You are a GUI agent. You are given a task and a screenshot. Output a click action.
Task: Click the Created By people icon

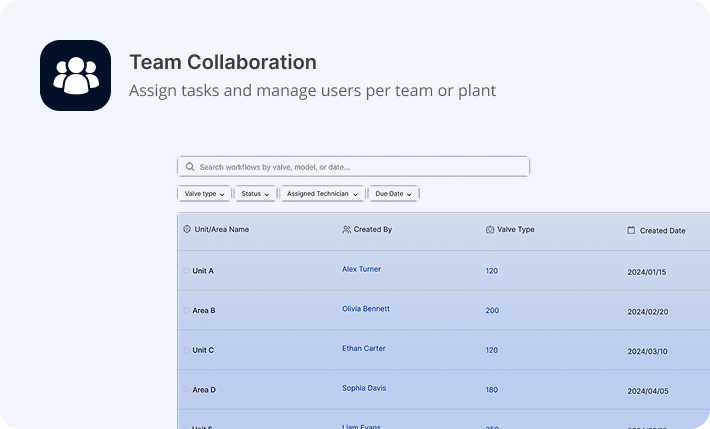[x=347, y=230]
